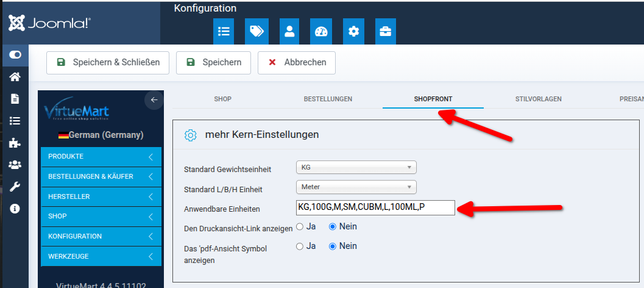Open the Standard L/B/H Einheit dropdown
Image resolution: width=644 pixels, height=288 pixels.
[x=356, y=187]
